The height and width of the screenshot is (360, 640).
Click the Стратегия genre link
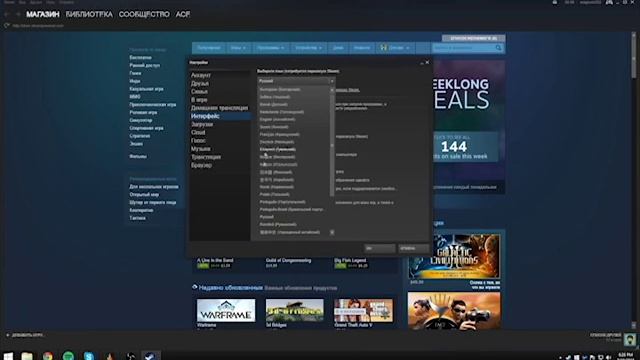click(x=140, y=136)
